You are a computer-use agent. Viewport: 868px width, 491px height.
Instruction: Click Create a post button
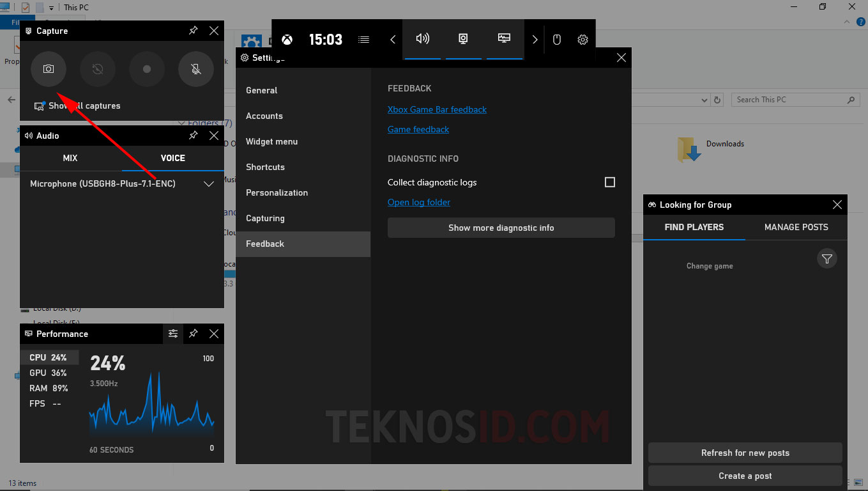(745, 476)
